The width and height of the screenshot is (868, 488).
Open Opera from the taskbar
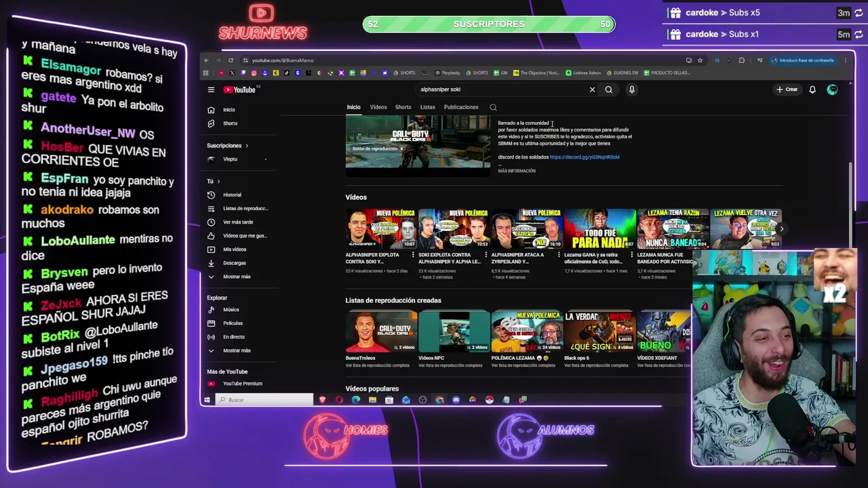(339, 400)
